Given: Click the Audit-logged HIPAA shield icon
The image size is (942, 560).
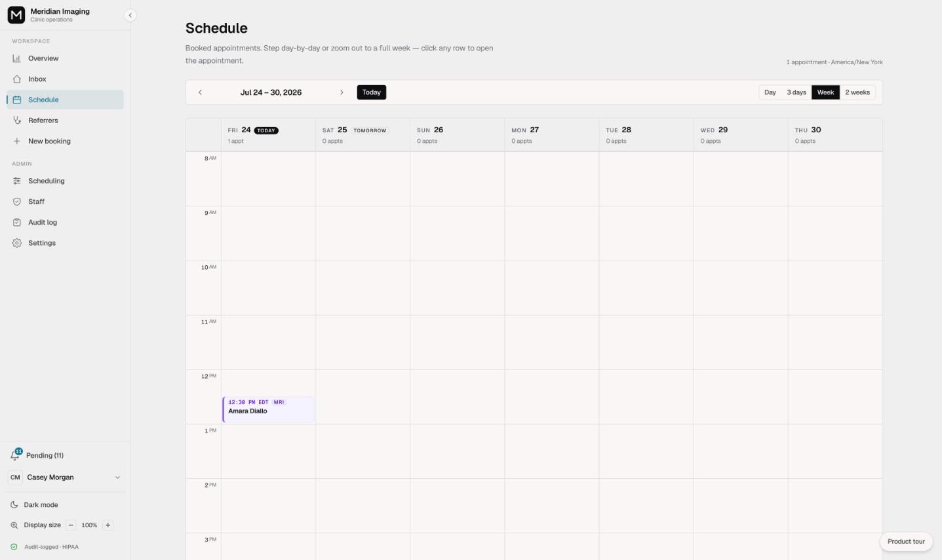Looking at the screenshot, I should pos(14,547).
